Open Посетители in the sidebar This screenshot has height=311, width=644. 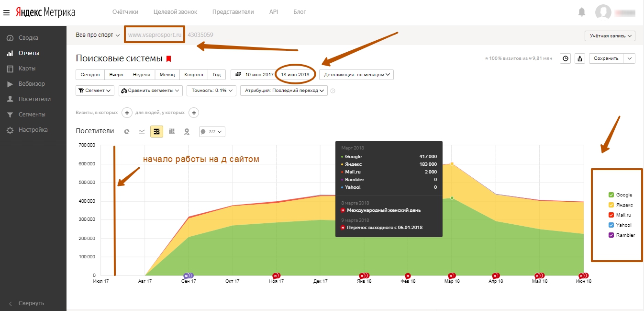pos(34,99)
